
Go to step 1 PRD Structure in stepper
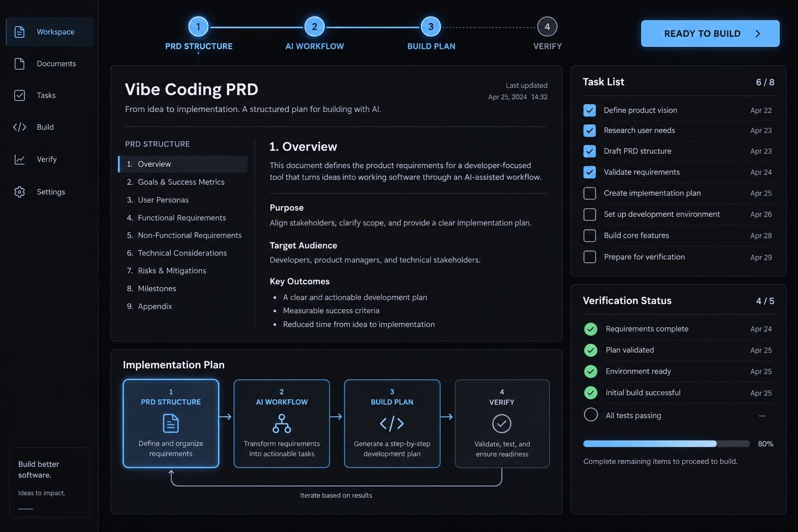point(198,26)
